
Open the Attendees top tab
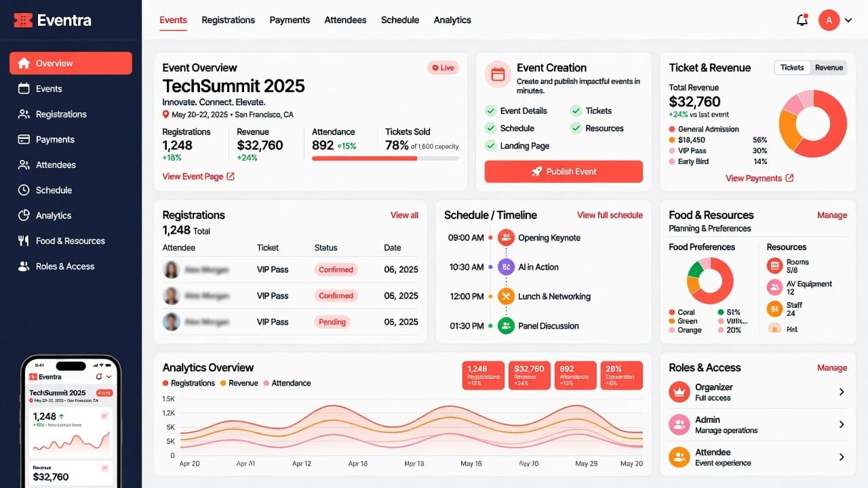pyautogui.click(x=345, y=20)
